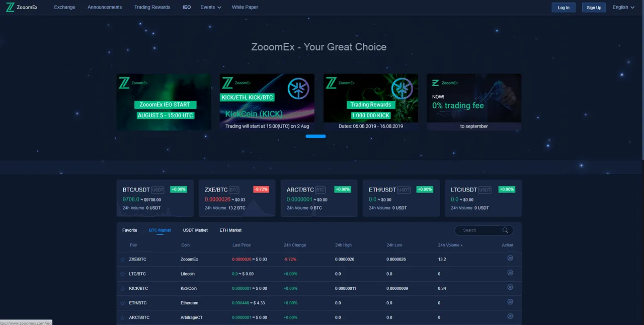Switch to the ETH Market tab
Image resolution: width=644 pixels, height=325 pixels.
(x=230, y=230)
